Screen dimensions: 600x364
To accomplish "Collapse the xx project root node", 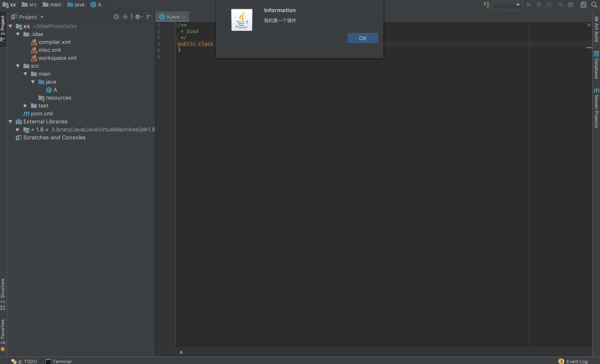I will tap(10, 26).
